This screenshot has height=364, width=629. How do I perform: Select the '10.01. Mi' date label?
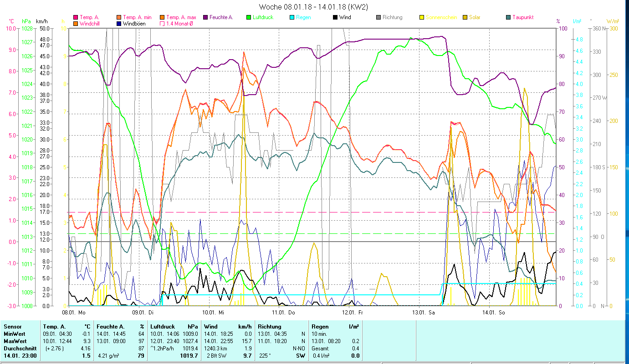(x=213, y=313)
